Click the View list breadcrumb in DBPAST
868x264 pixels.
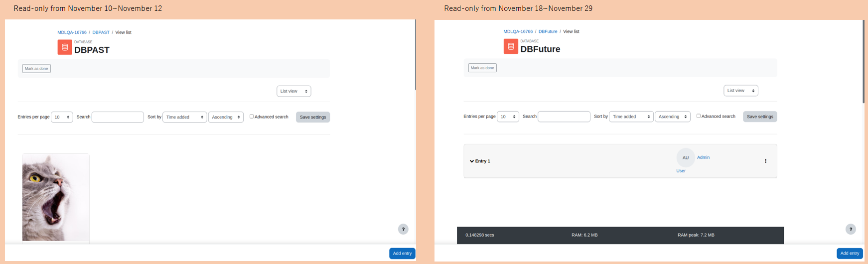click(123, 32)
